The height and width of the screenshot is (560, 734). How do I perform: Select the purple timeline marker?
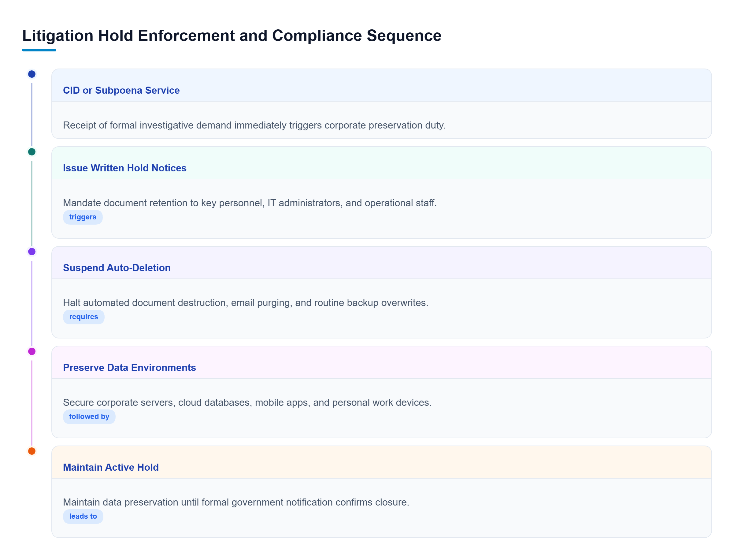(32, 252)
